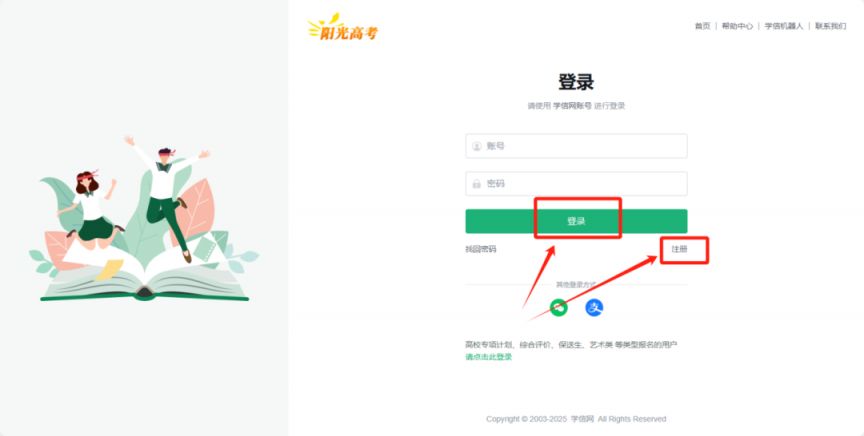Viewport: 864px width, 436px height.
Task: Click the lock icon in 密码 field
Action: [x=477, y=184]
